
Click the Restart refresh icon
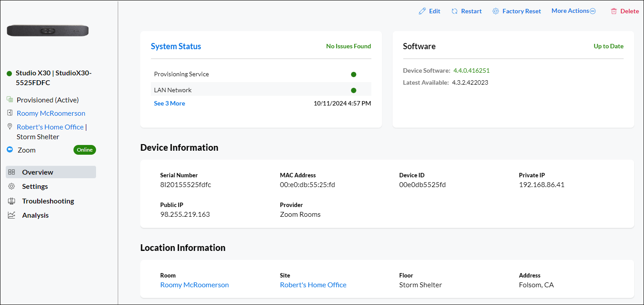click(x=455, y=11)
